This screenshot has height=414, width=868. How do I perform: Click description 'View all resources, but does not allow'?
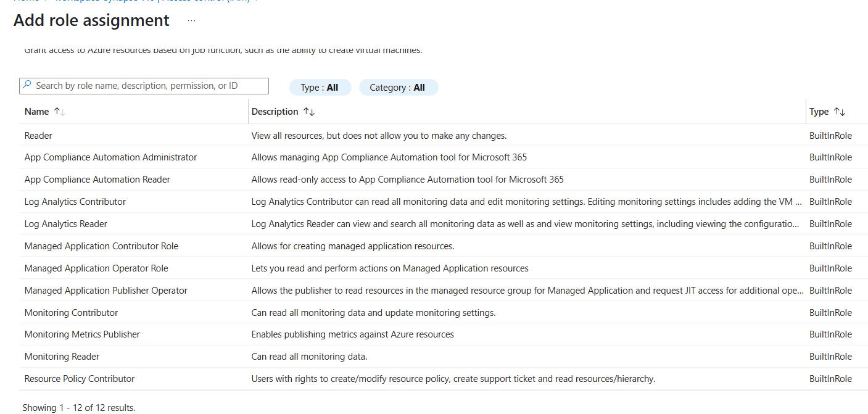click(379, 135)
